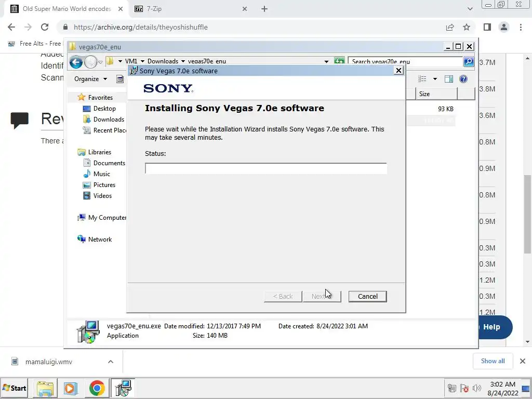The height and width of the screenshot is (399, 532).
Task: Share this page icon in Chrome
Action: point(450,27)
